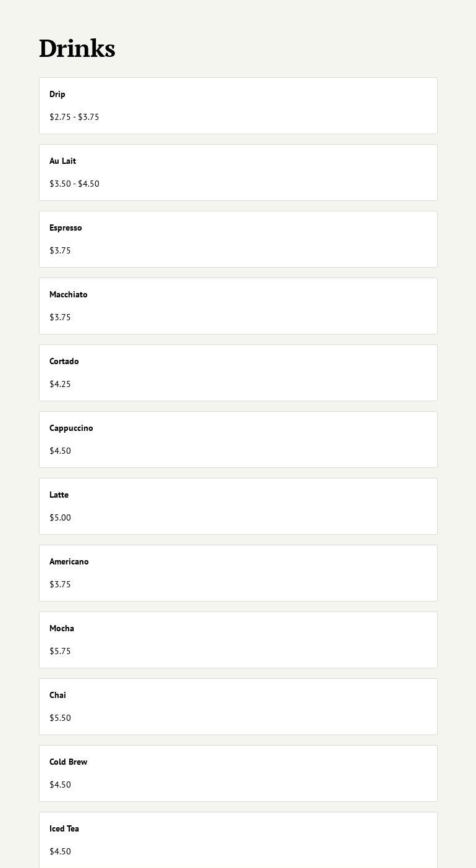
Task: Pick the Latte menu item
Action: [x=238, y=506]
